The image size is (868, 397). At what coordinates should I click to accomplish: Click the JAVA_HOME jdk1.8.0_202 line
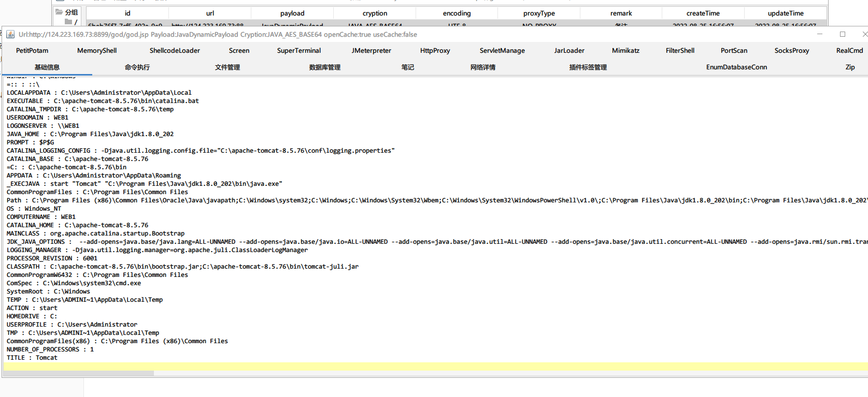click(90, 134)
